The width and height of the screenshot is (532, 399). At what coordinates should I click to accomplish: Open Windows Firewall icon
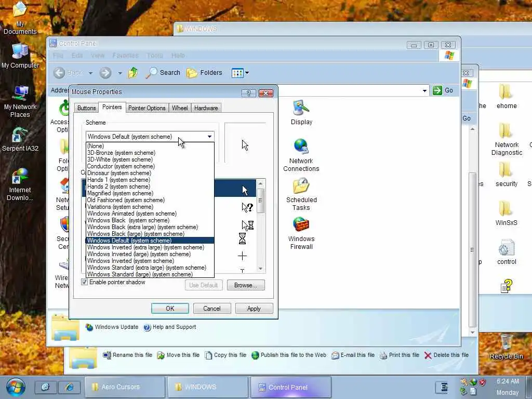point(301,233)
